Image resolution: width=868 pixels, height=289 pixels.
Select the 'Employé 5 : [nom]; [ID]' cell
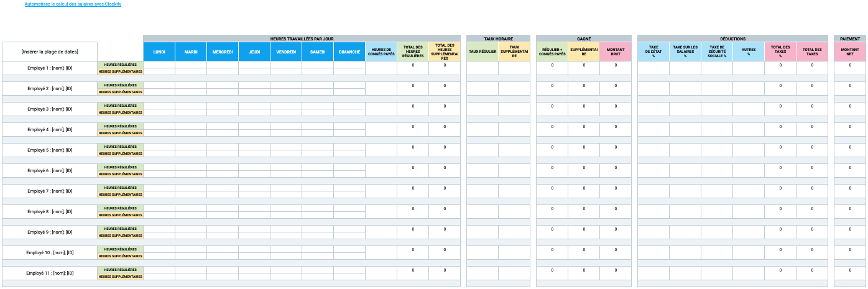pyautogui.click(x=50, y=150)
